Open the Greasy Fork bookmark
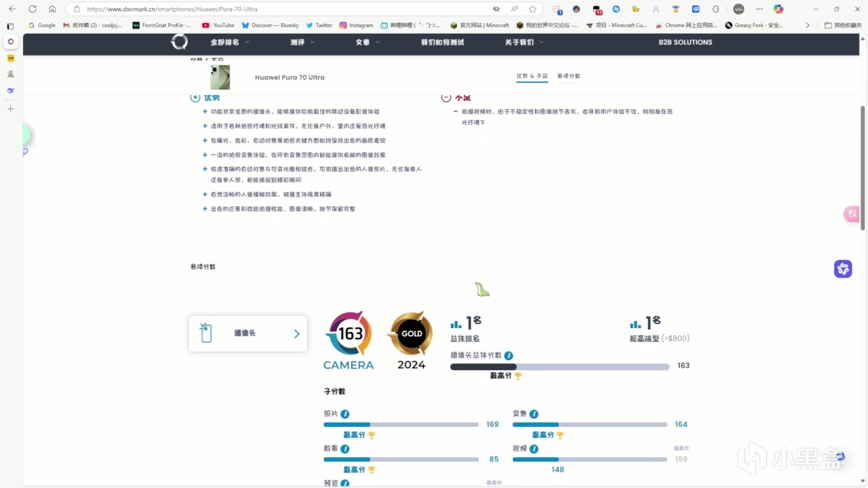 click(x=754, y=25)
